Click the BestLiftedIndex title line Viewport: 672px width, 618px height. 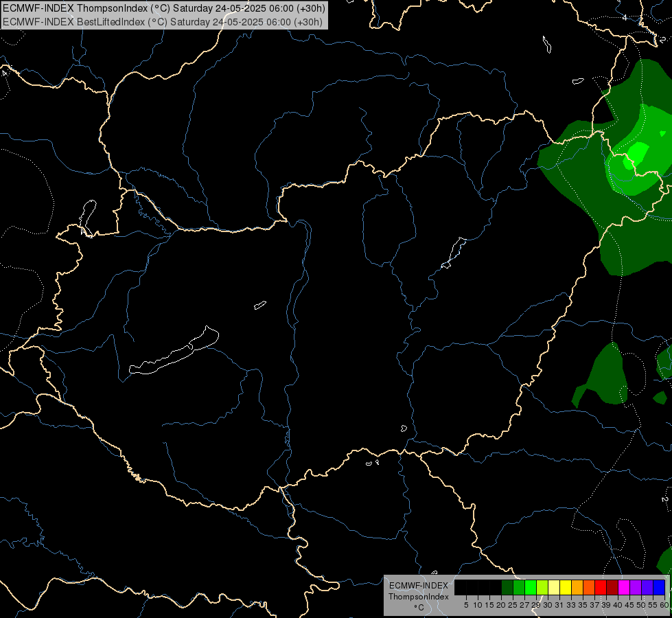tap(163, 22)
